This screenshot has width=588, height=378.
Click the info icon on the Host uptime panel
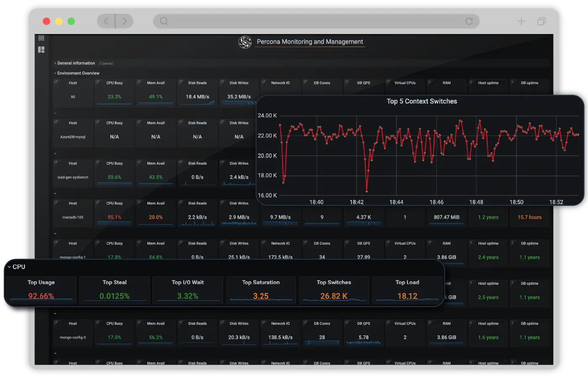(x=470, y=82)
